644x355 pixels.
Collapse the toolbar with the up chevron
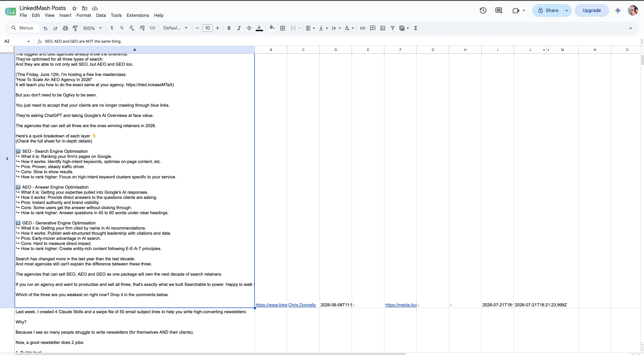point(631,28)
